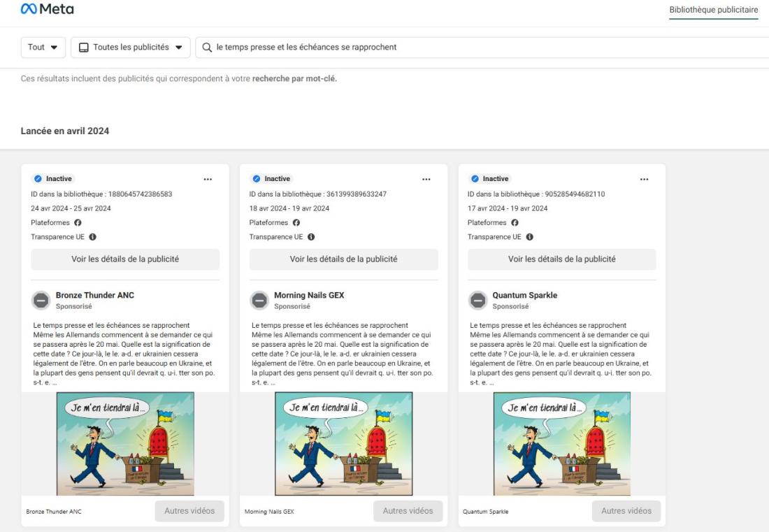This screenshot has height=532, width=769.
Task: Click cartoon thumbnail in Quantum Sparkle ad
Action: click(561, 444)
